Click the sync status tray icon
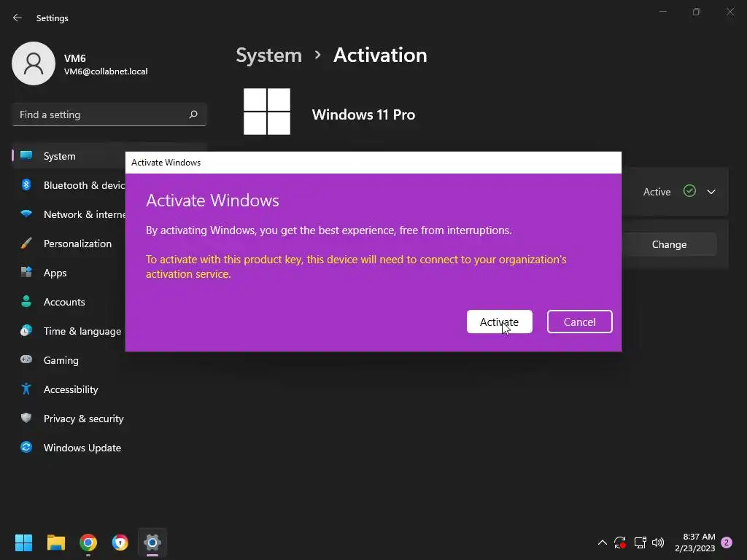747x560 pixels. click(x=620, y=542)
